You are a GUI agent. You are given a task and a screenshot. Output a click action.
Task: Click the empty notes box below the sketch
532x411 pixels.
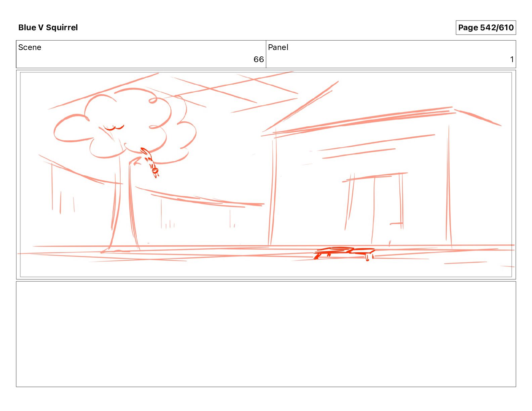(x=266, y=334)
